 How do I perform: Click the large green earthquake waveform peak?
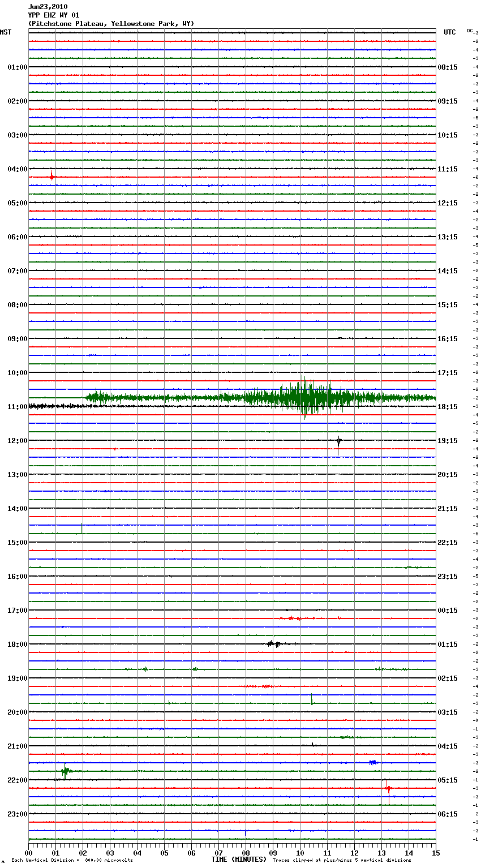pos(304,398)
